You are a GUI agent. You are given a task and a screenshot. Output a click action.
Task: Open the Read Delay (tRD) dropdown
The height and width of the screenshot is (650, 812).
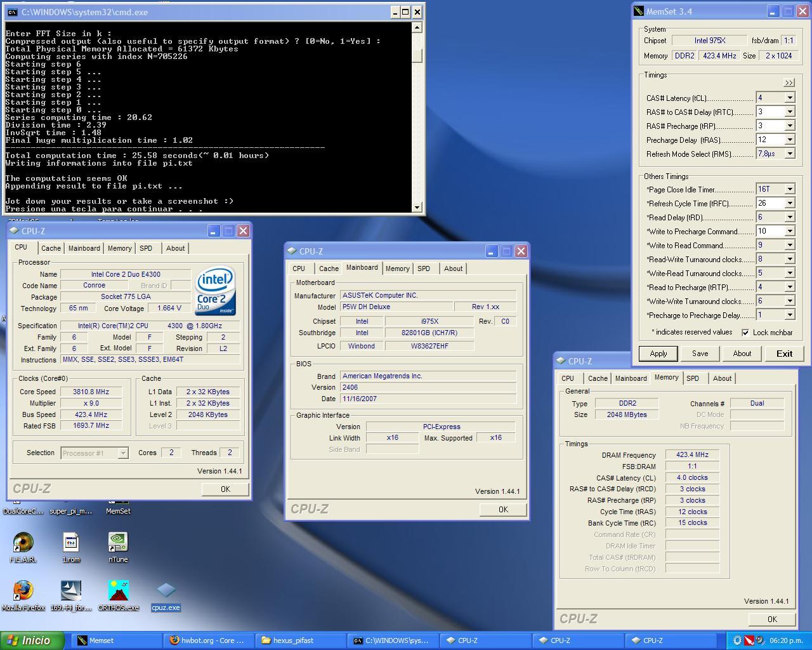[x=790, y=217]
